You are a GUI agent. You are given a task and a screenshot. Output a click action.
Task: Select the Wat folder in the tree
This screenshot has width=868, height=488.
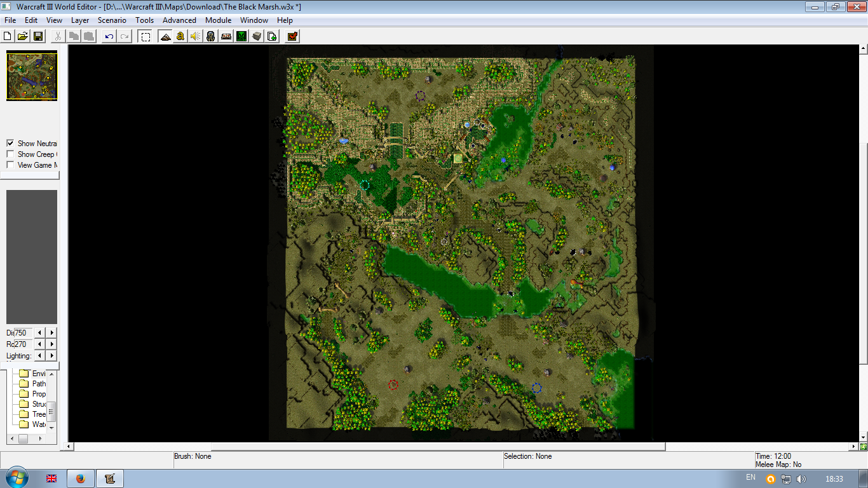[x=32, y=424]
